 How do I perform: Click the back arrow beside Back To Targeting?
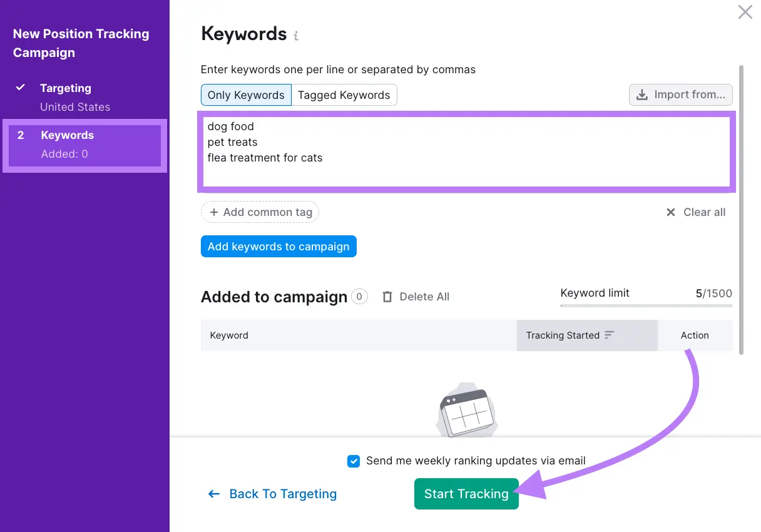(x=213, y=494)
